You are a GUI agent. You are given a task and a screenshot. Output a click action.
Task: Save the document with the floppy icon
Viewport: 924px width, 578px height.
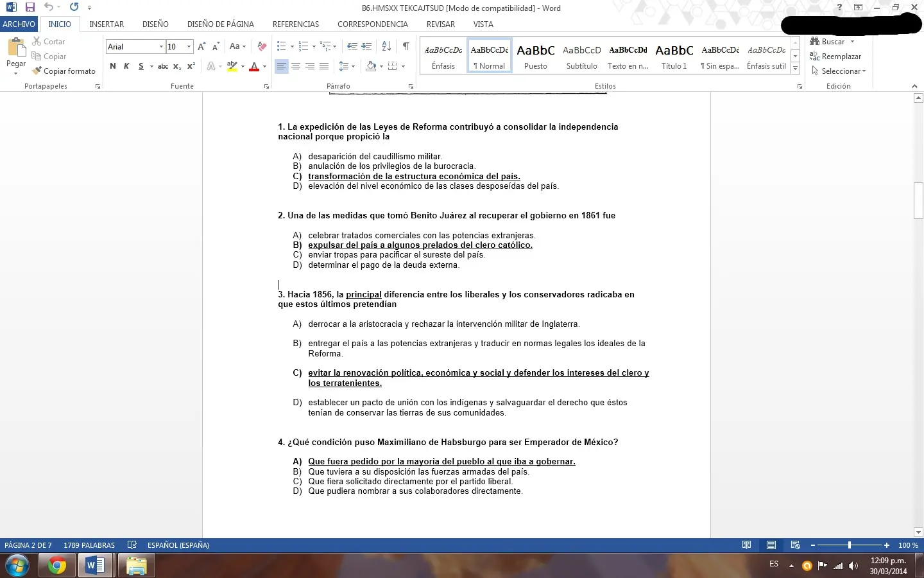30,8
